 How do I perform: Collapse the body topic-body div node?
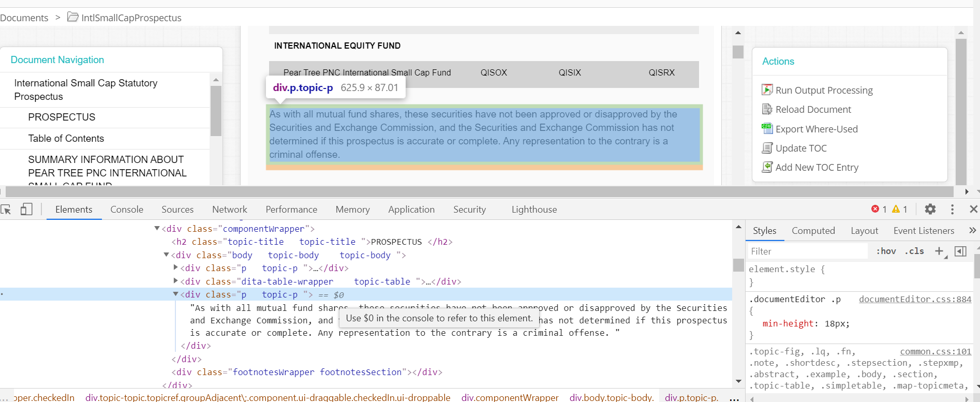click(x=166, y=255)
